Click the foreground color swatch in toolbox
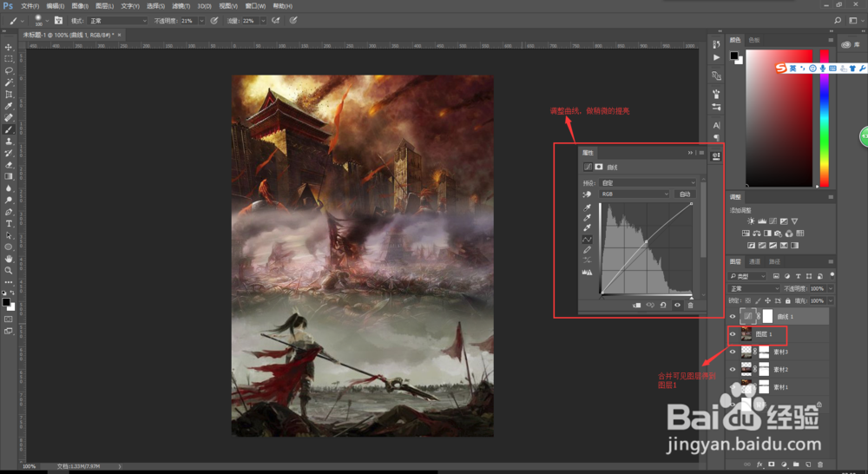Viewport: 868px width, 474px height. [5, 302]
